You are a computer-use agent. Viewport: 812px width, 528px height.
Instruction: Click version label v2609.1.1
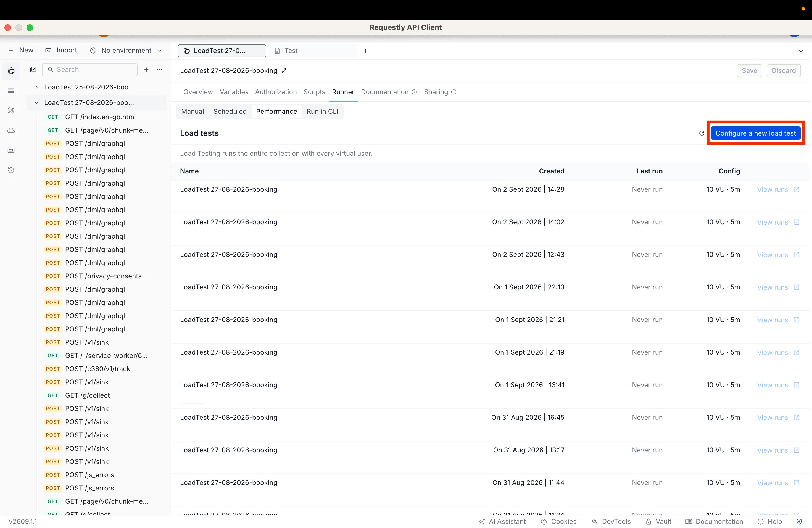[23, 522]
